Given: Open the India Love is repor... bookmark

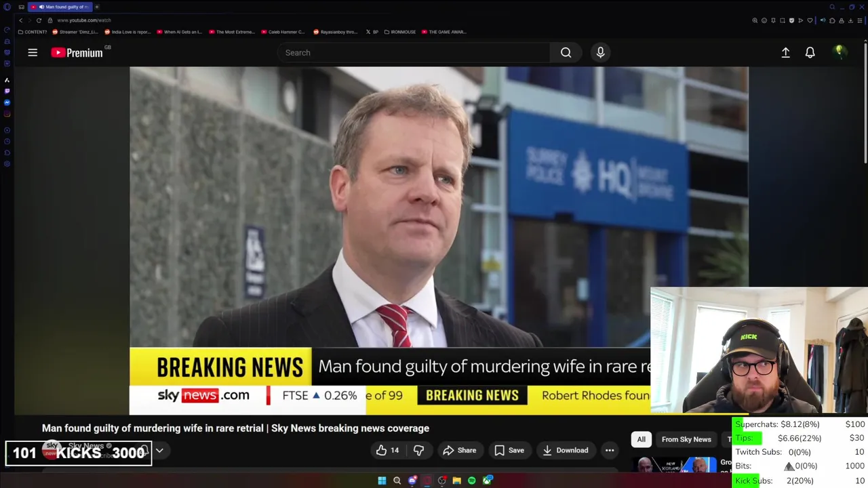Looking at the screenshot, I should coord(127,32).
